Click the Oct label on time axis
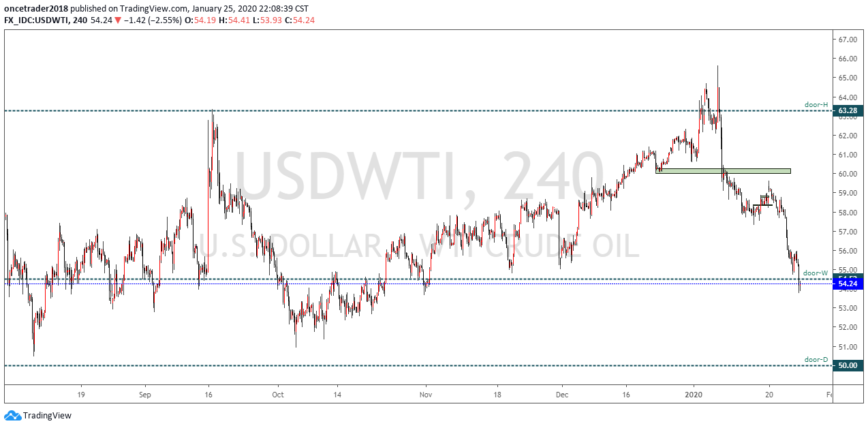This screenshot has width=868, height=428. point(277,395)
